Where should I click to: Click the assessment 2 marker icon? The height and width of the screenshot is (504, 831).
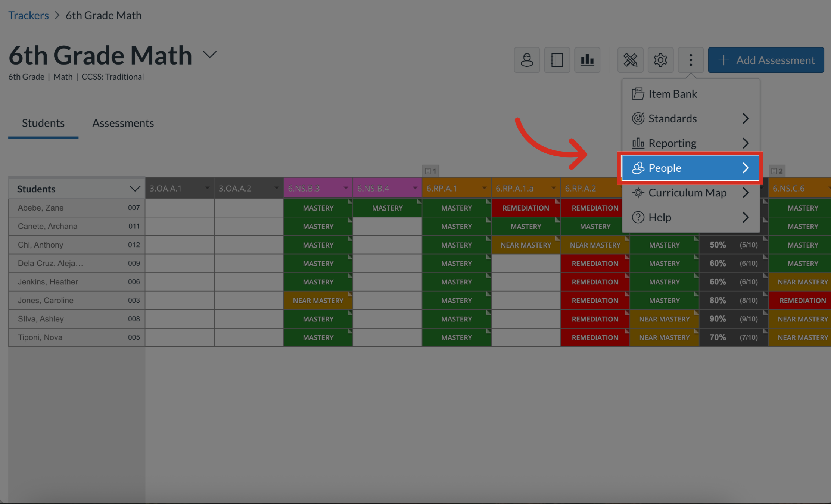pyautogui.click(x=777, y=171)
